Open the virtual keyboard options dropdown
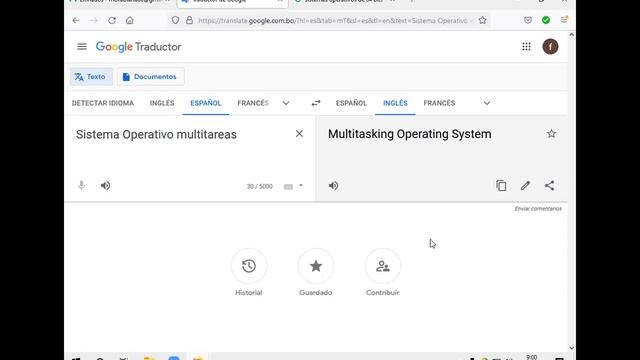Image resolution: width=640 pixels, height=360 pixels. 301,186
